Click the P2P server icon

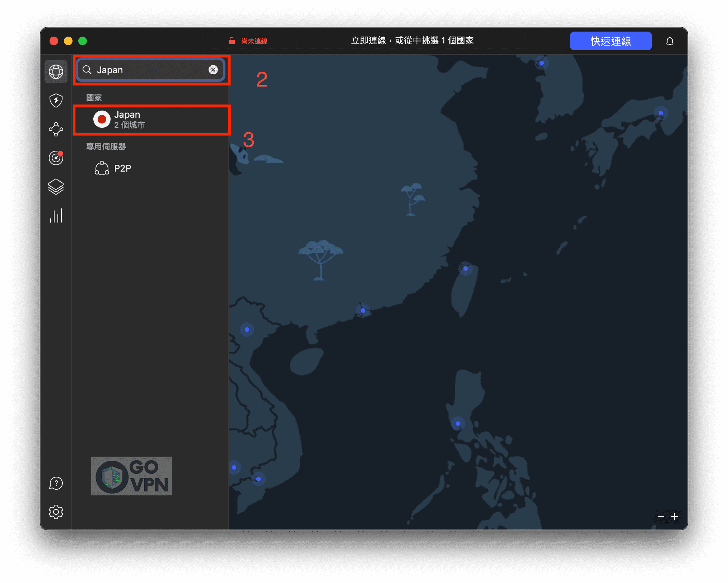click(102, 168)
